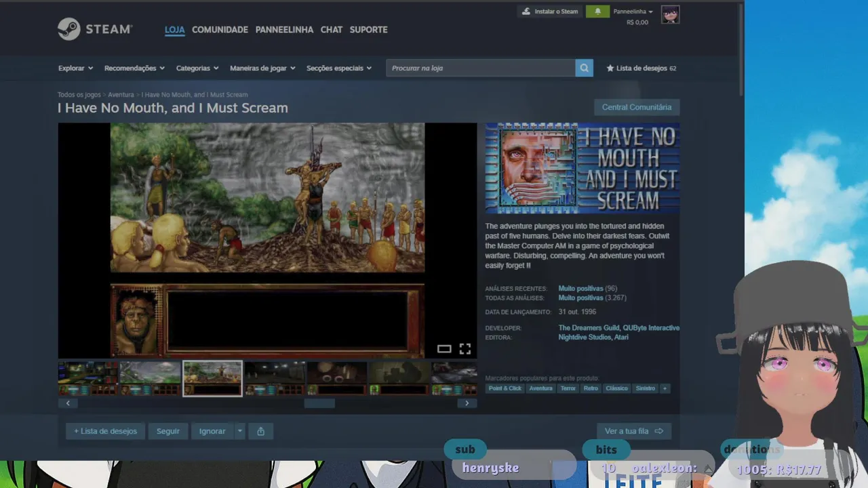The width and height of the screenshot is (868, 488).
Task: Click The Dreamers Guild developer link
Action: coord(589,328)
